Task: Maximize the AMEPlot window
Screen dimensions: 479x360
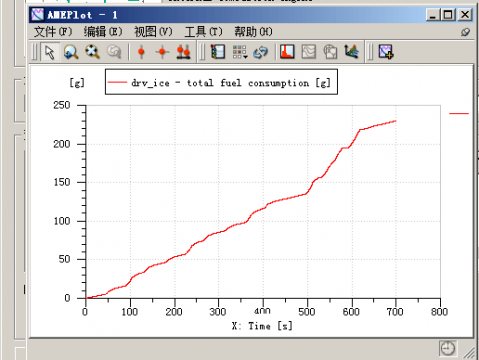Action: pyautogui.click(x=449, y=15)
